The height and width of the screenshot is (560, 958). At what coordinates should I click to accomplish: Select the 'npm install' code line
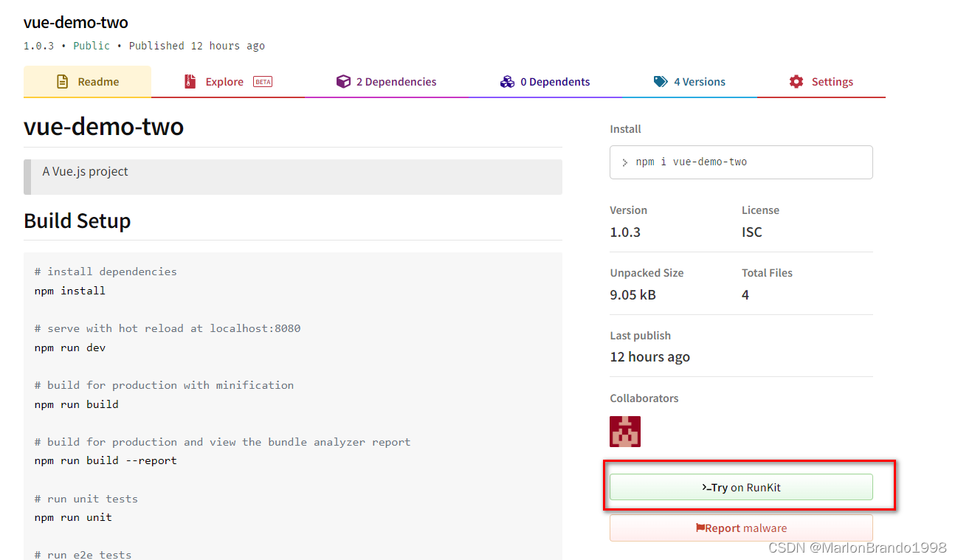coord(70,291)
